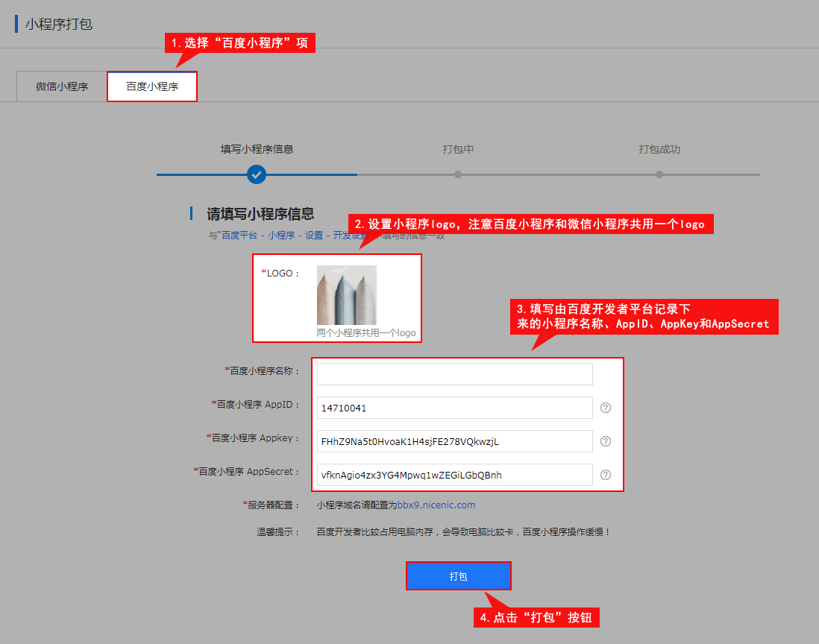The image size is (819, 644).
Task: Open the 百度平台 link
Action: (x=239, y=236)
